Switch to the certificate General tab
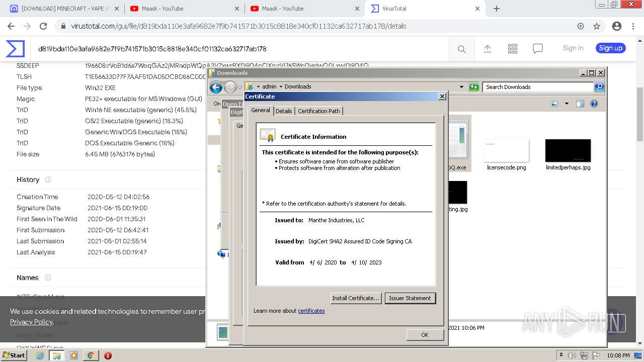The image size is (644, 362). pyautogui.click(x=261, y=110)
